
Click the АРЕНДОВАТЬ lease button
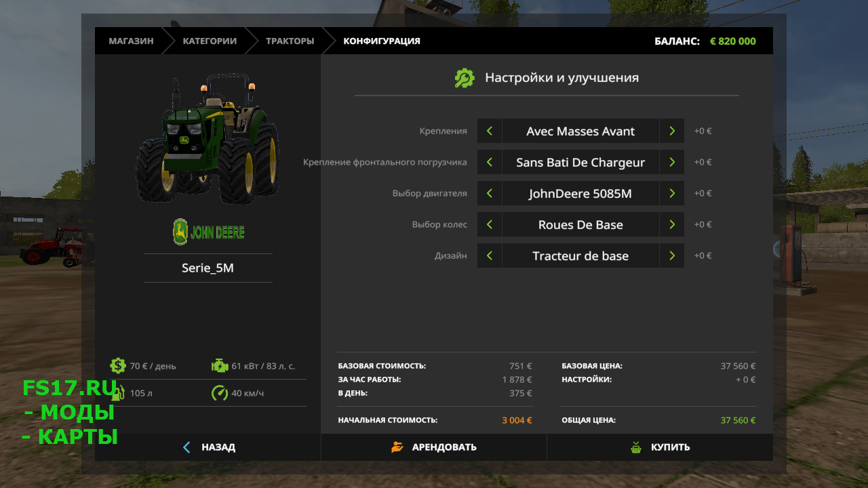[434, 447]
